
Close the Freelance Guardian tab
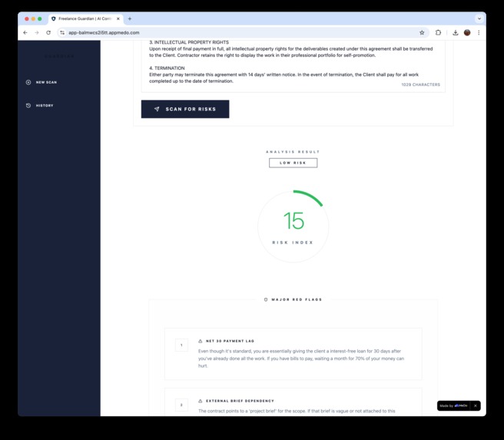[x=118, y=18]
